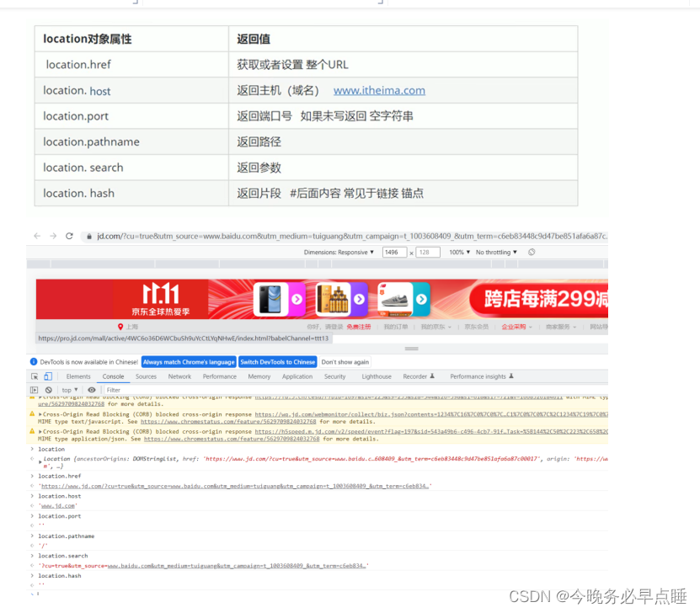
Task: Click the warning icon of the wq.jd.com CORB message
Action: 32,414
